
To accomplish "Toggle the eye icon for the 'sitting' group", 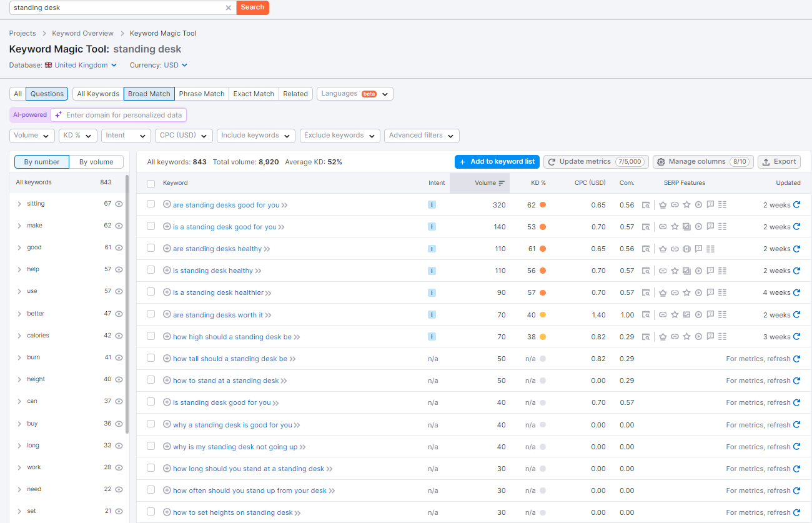I will [x=119, y=204].
